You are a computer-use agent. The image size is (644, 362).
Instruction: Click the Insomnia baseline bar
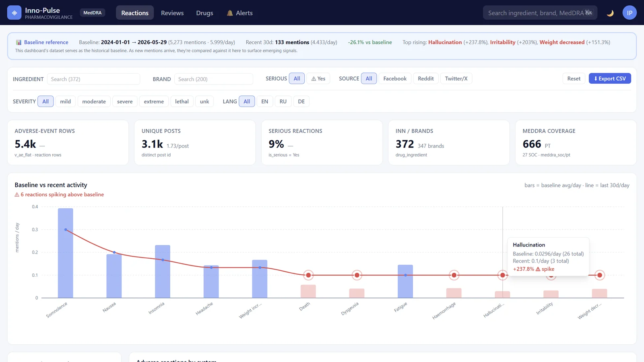163,271
